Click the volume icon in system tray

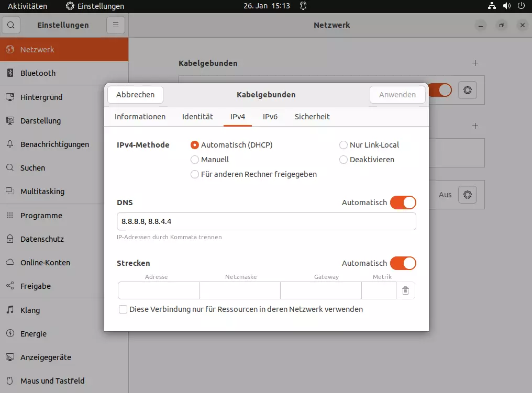(506, 6)
